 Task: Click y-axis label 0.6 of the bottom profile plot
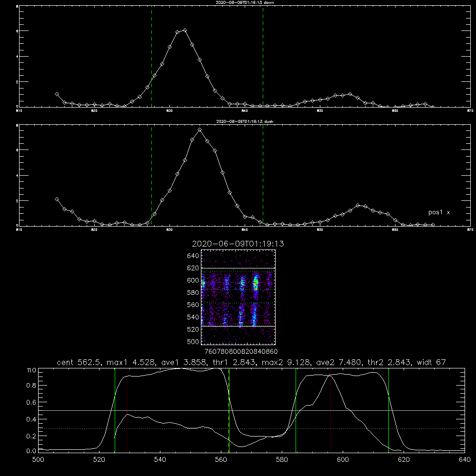click(30, 402)
